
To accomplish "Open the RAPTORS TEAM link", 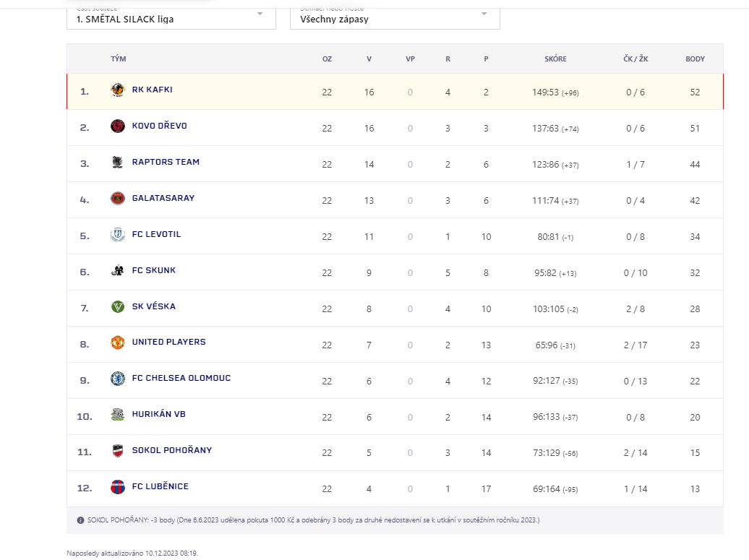I will coord(166,162).
